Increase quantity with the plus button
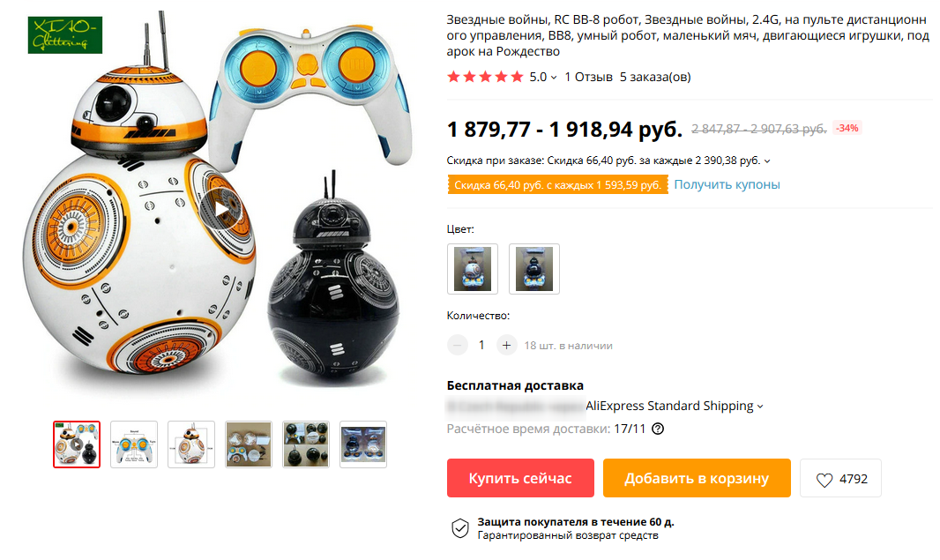The image size is (940, 560). [506, 346]
